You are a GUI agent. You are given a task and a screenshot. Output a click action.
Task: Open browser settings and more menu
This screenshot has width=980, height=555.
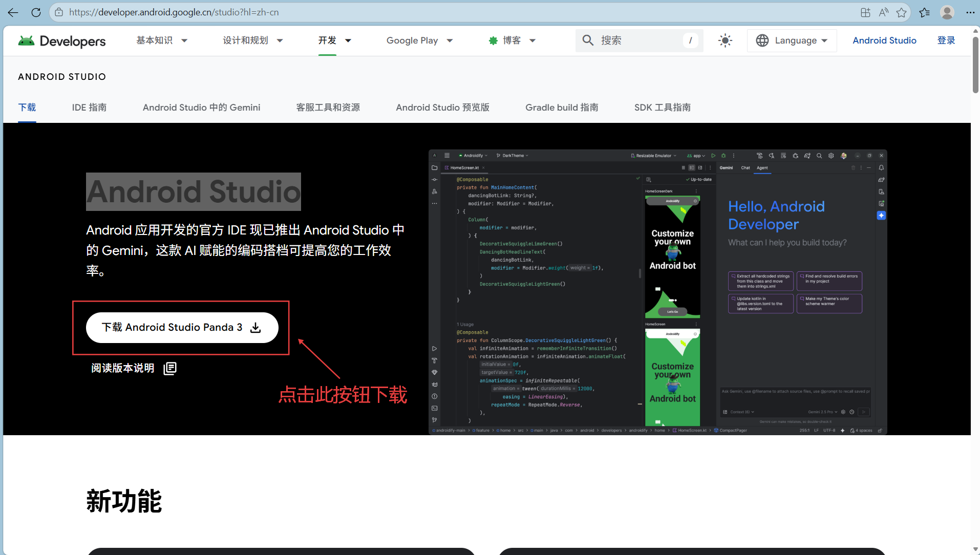970,12
